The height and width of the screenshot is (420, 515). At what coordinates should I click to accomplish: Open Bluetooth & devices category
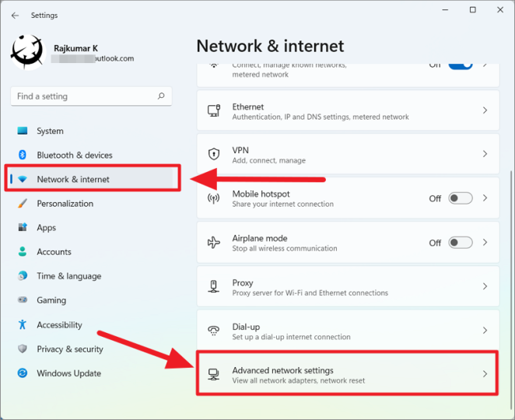90,155
